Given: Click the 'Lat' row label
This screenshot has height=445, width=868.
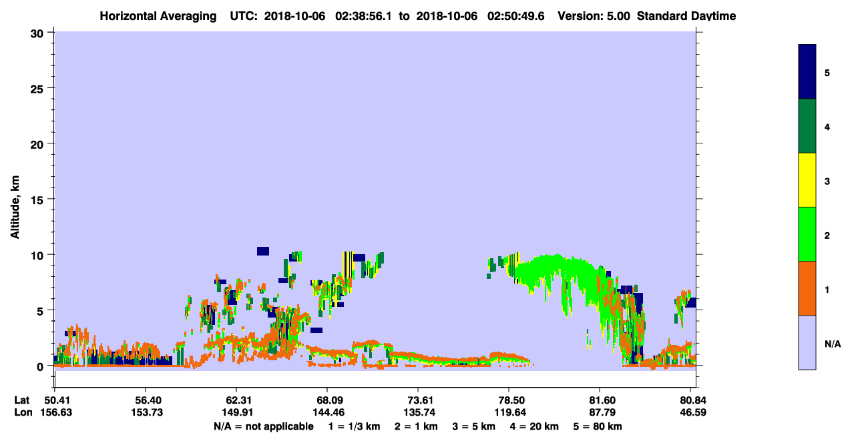Looking at the screenshot, I should (x=22, y=400).
